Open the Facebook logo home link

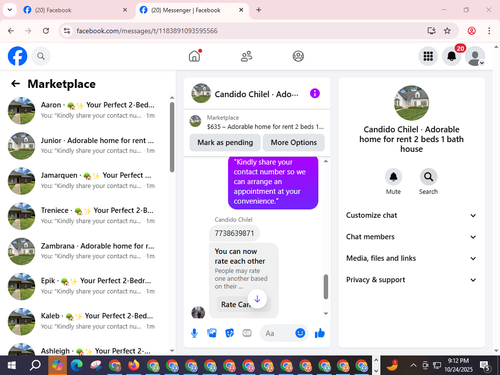coord(17,56)
